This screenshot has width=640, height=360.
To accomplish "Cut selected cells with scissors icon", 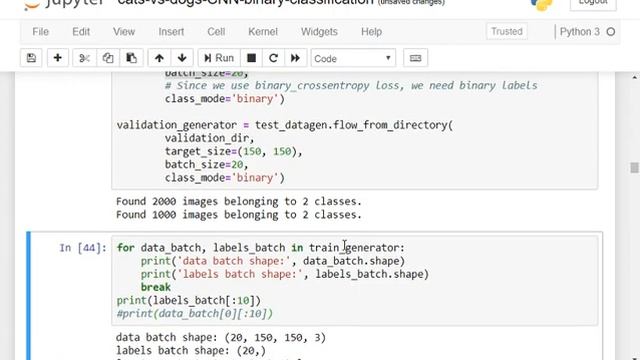I will point(84,58).
